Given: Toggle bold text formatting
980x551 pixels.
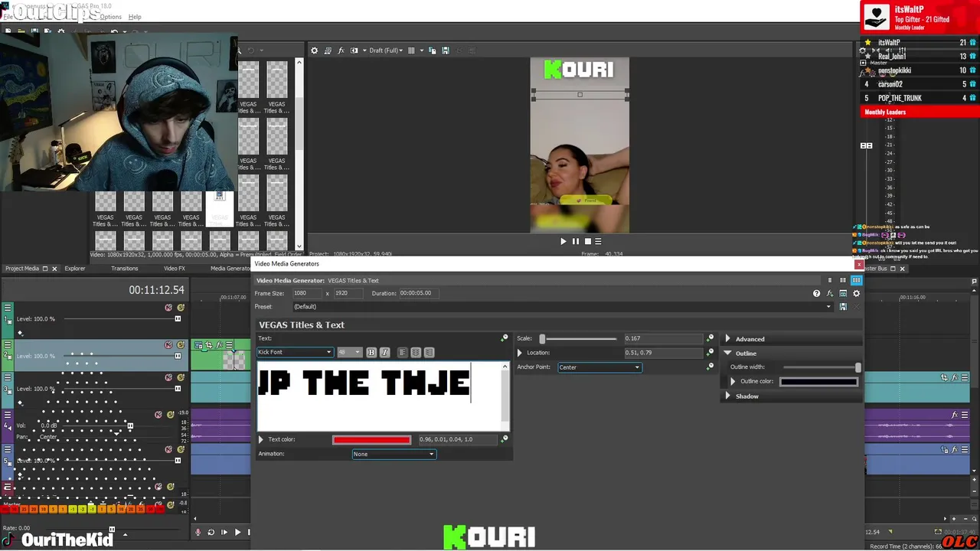Looking at the screenshot, I should (371, 352).
